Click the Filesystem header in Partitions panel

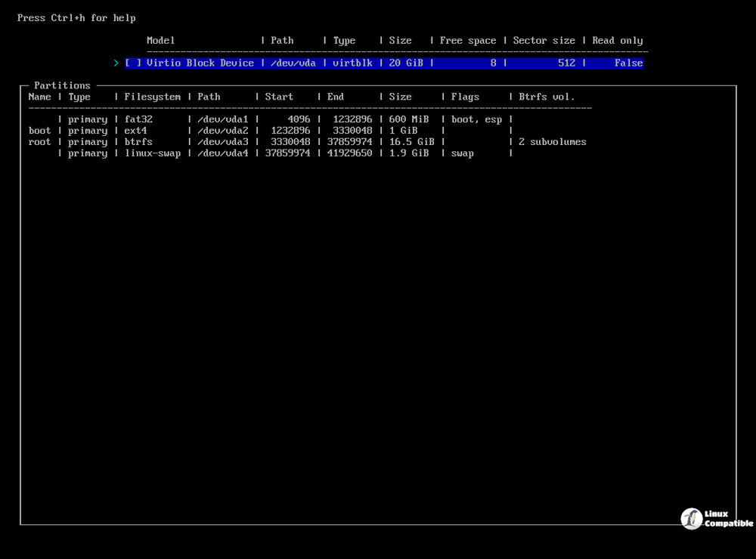click(x=154, y=96)
